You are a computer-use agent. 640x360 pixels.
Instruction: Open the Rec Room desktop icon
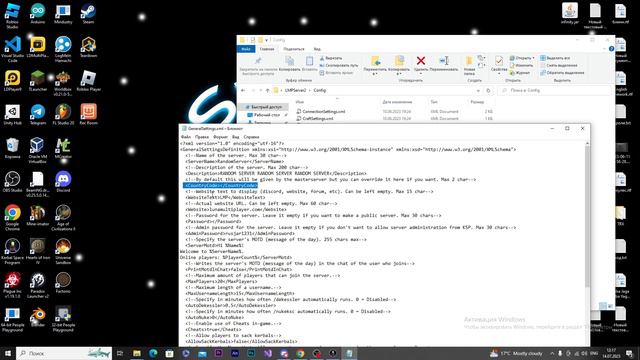[x=88, y=114]
